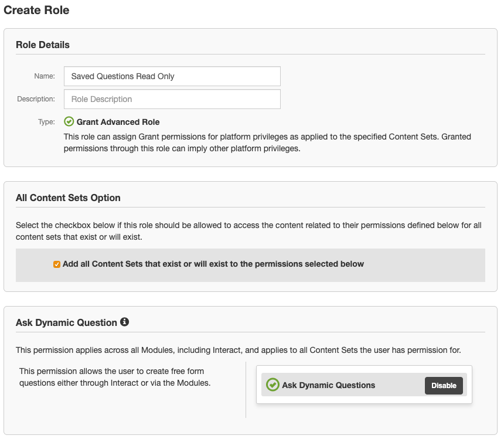The image size is (504, 442).
Task: Click the green checkmark next to Grant Advanced Role
Action: click(x=69, y=122)
